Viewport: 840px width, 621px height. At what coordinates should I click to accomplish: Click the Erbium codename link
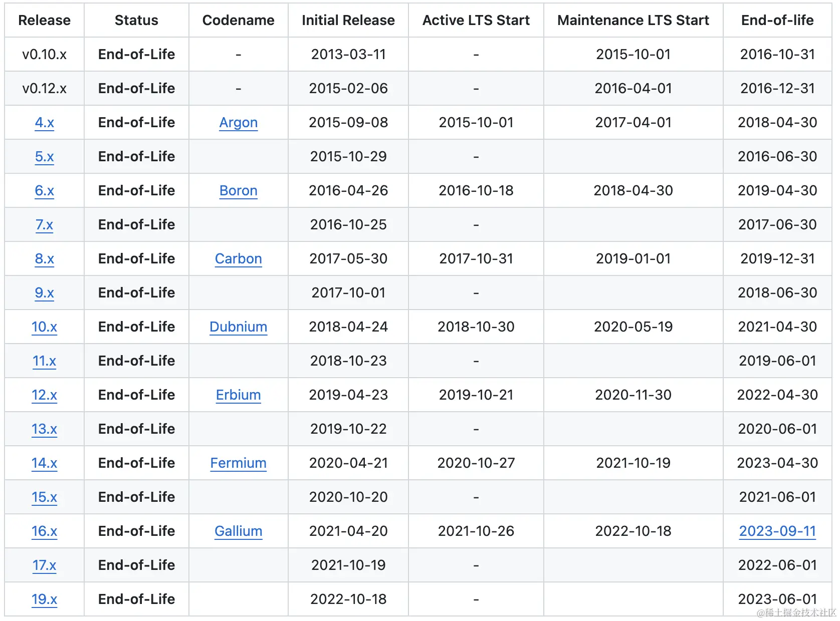238,395
